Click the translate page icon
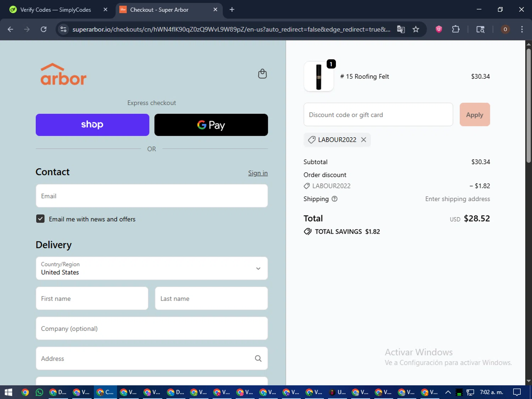532x399 pixels. [x=401, y=29]
